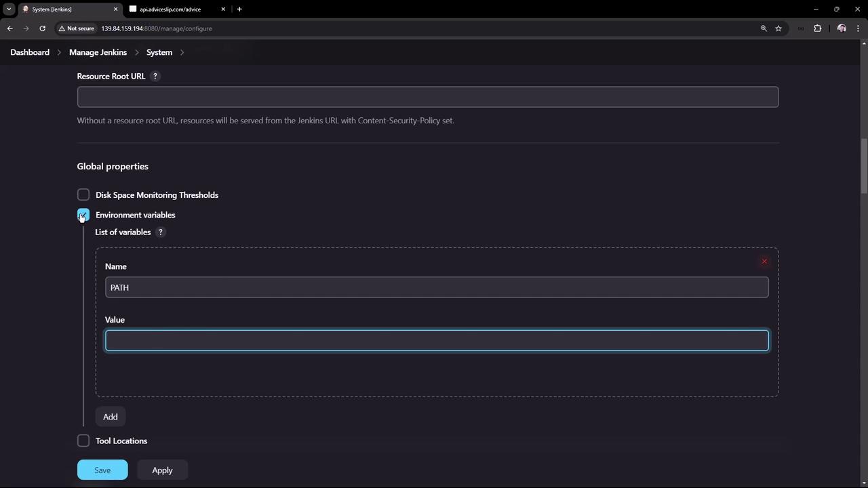Minimize the browser window
Screen dimensions: 868x488
tap(816, 9)
